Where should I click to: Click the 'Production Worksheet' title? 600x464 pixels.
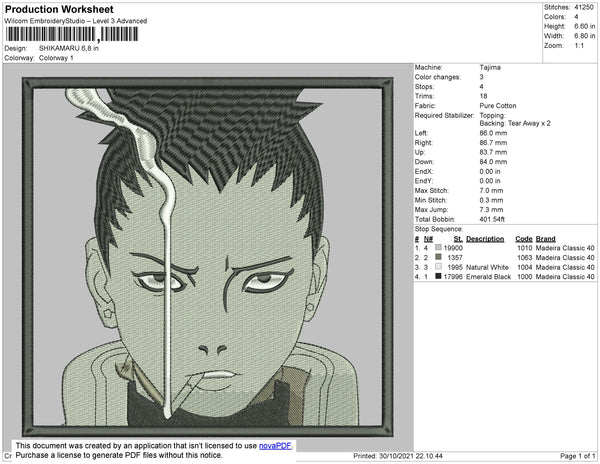coord(59,9)
